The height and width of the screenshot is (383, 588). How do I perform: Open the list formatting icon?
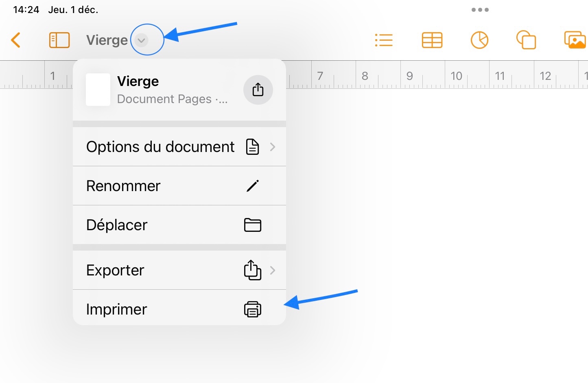tap(383, 40)
